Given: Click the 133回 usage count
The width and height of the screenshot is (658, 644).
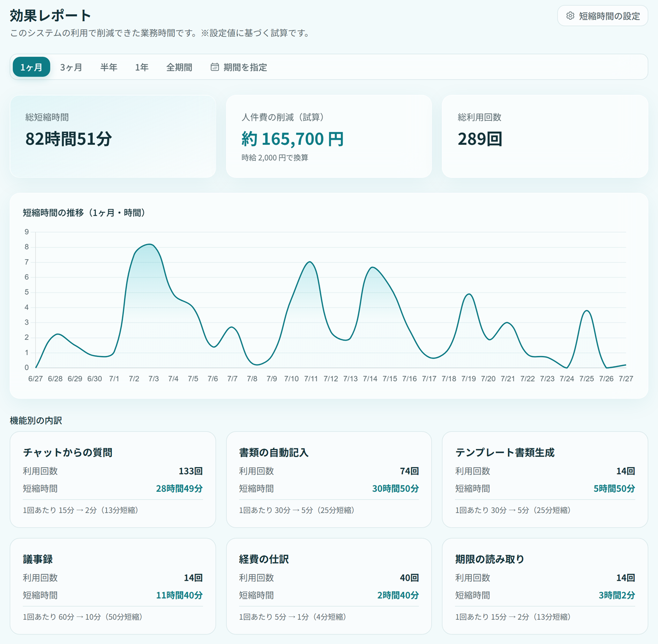Looking at the screenshot, I should point(191,471).
